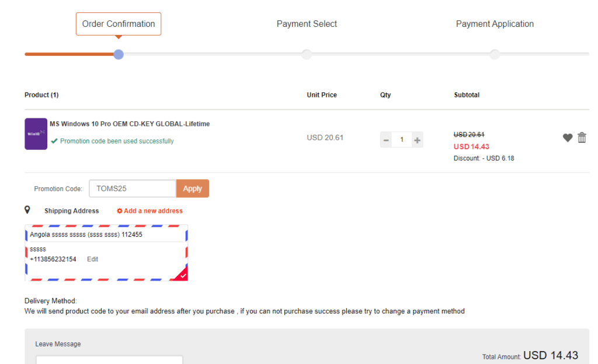Go to Payment Select step

307,24
